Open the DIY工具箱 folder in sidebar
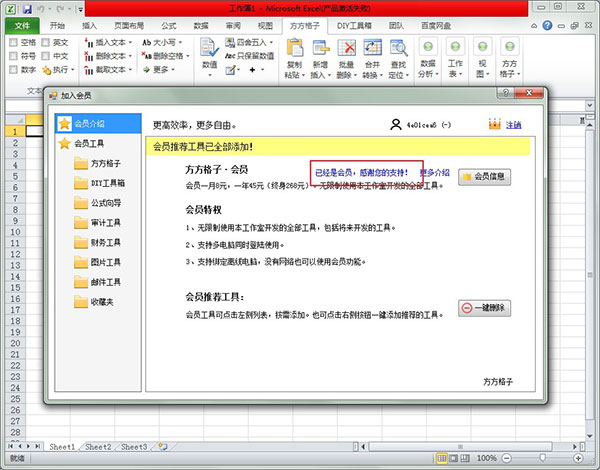The height and width of the screenshot is (470, 600). point(99,183)
